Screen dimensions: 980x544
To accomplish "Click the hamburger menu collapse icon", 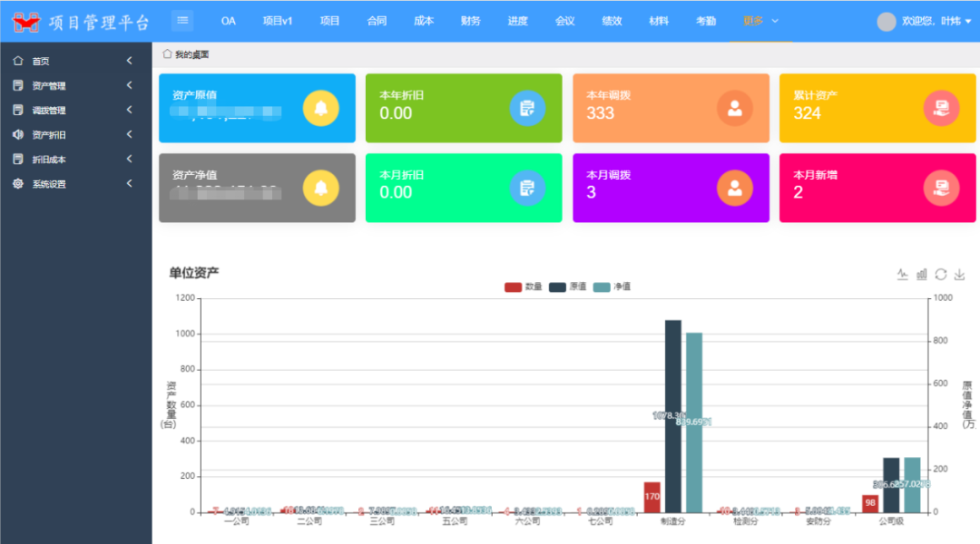I will click(x=182, y=20).
